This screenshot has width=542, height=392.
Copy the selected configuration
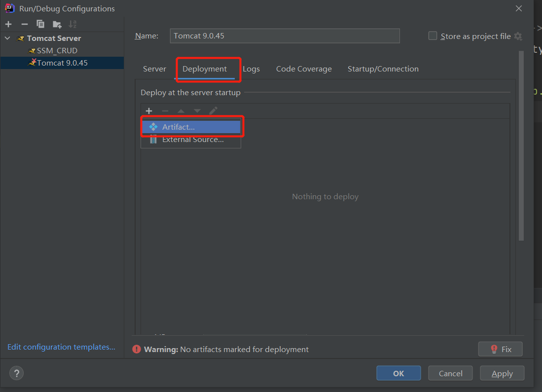[40, 24]
